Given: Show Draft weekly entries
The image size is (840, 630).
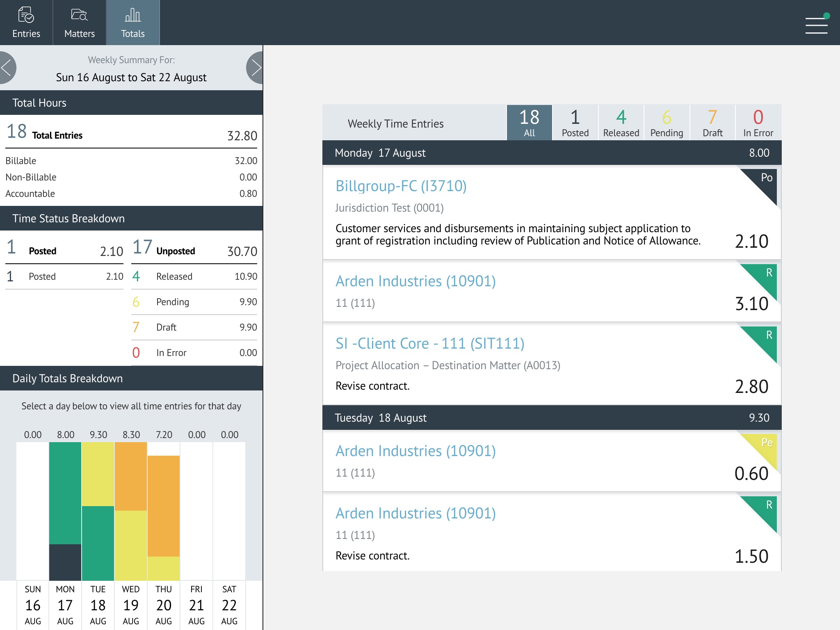Looking at the screenshot, I should coord(712,122).
